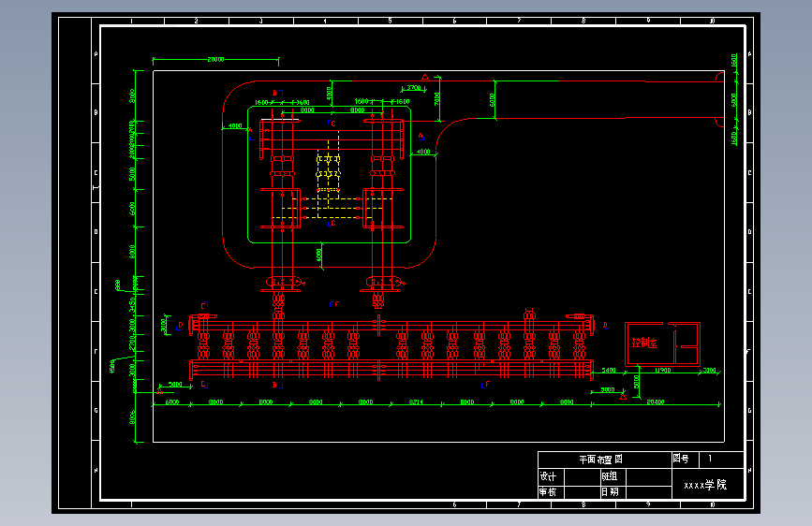Click the '日期' label in title block

pyautogui.click(x=610, y=491)
